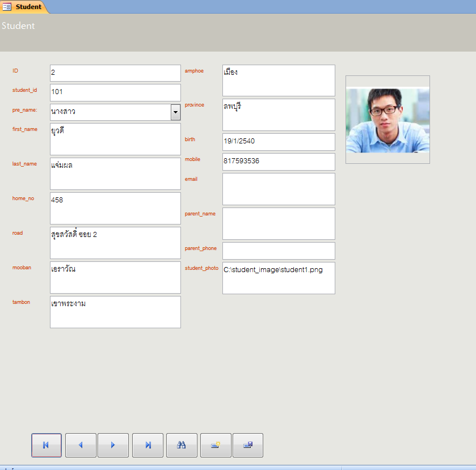Click the tambon label
The height and width of the screenshot is (470, 476).
point(21,302)
